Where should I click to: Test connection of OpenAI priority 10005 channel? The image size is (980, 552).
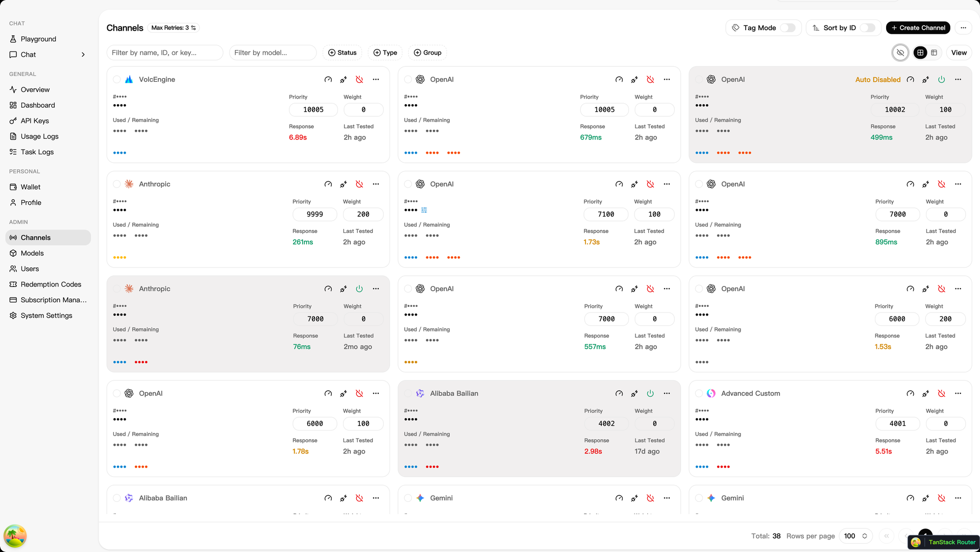(x=634, y=80)
